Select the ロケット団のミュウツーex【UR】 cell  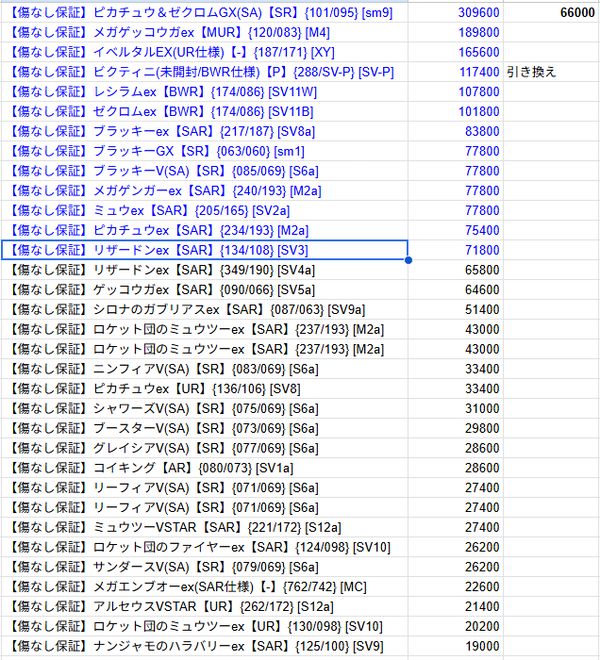[204, 626]
